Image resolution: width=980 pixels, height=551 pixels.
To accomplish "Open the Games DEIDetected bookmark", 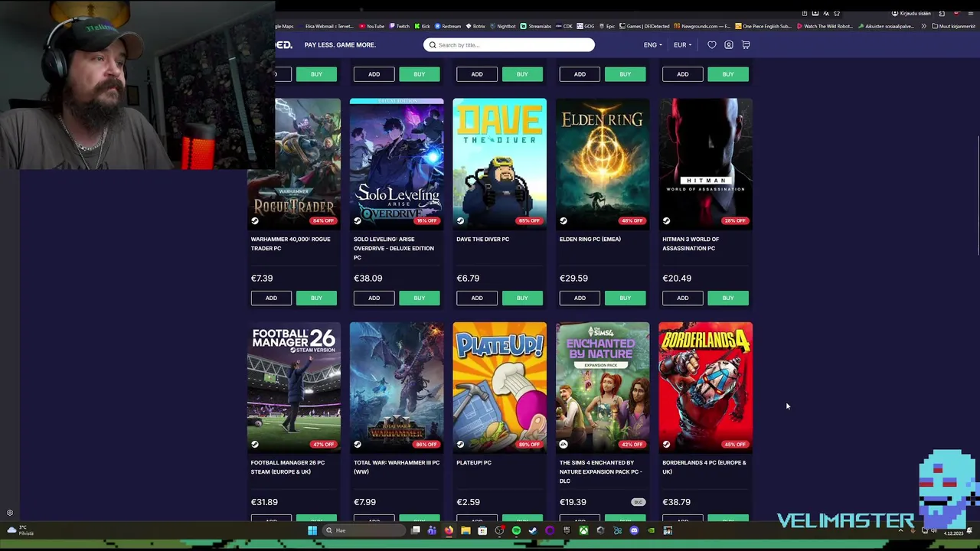I will 644,26.
